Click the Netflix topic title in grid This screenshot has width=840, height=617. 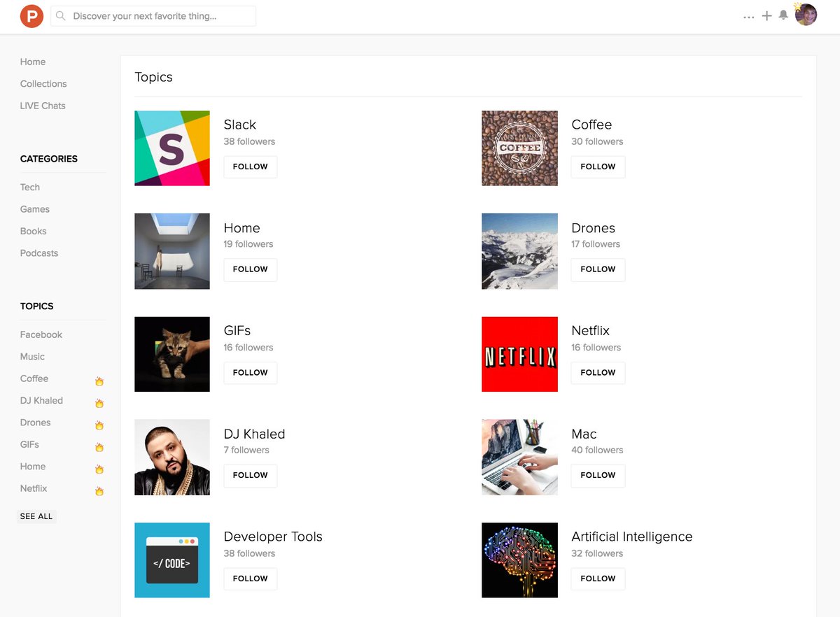pos(591,330)
